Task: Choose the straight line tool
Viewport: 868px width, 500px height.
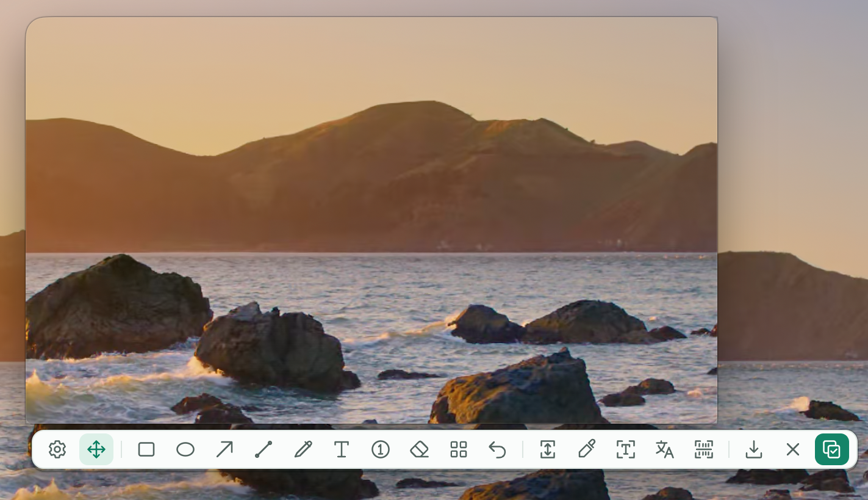Action: [x=264, y=450]
